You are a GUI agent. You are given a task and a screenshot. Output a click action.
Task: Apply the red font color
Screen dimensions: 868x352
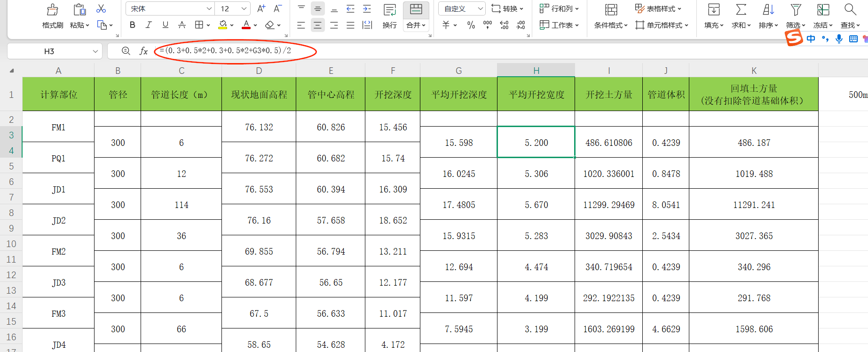pyautogui.click(x=246, y=25)
